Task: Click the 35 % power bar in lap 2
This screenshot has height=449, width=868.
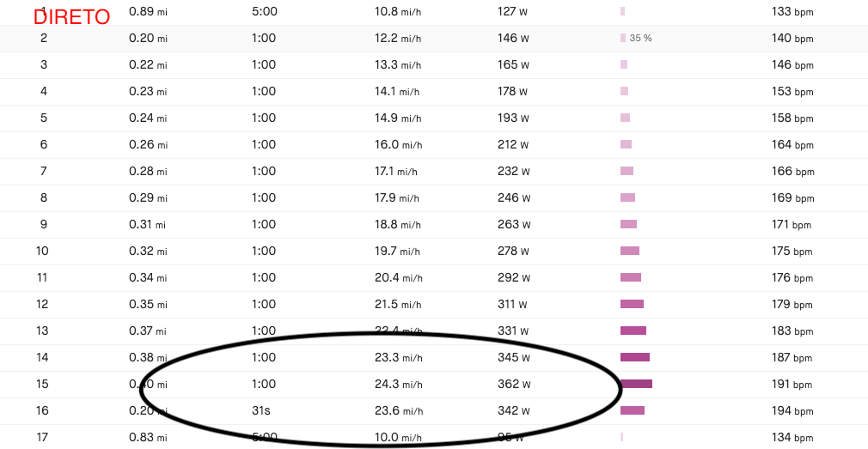Action: (x=623, y=38)
